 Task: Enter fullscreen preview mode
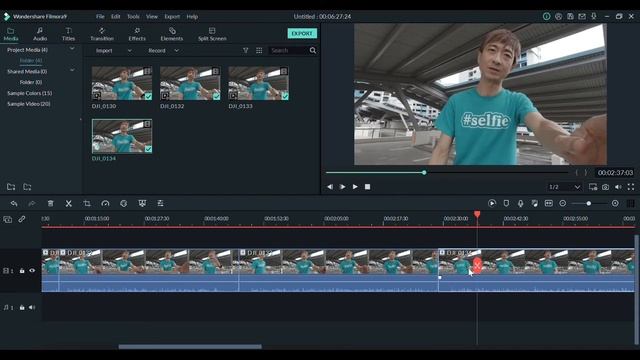[x=631, y=187]
